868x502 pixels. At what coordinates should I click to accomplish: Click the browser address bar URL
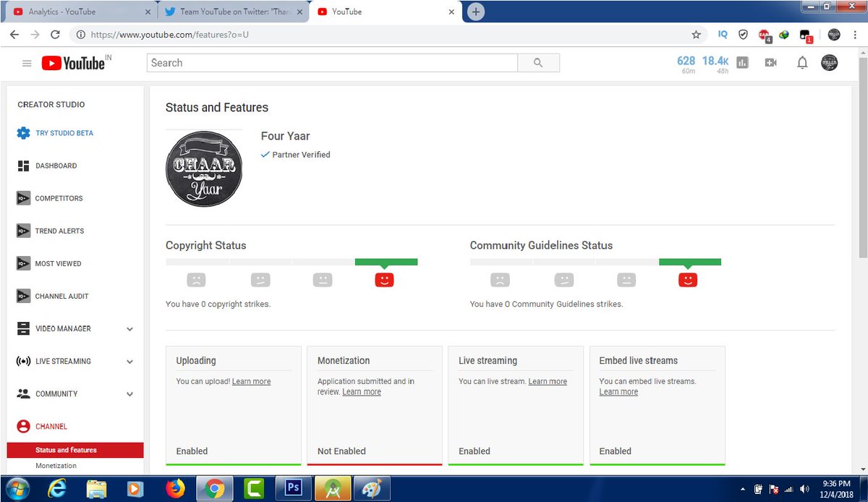[x=171, y=34]
